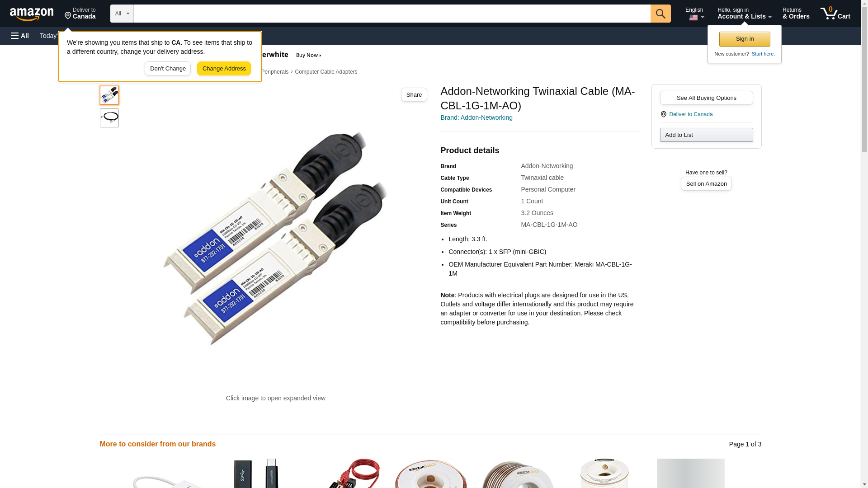The image size is (868, 488).
Task: Click the Share button
Action: (x=414, y=95)
